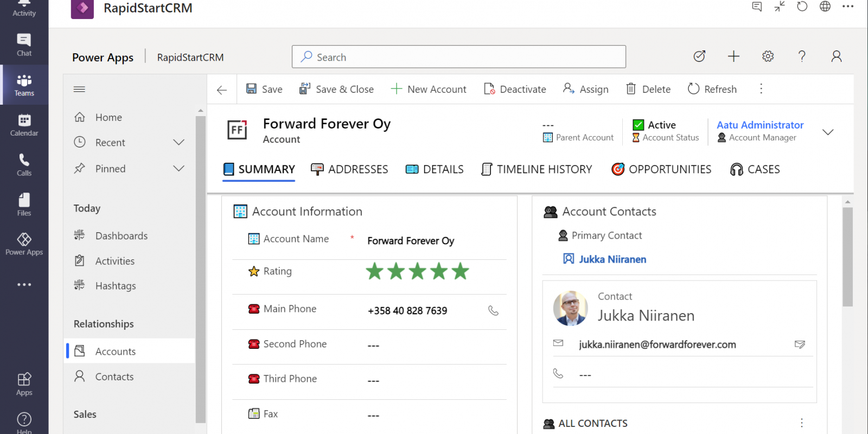Edit the Account Name field value
This screenshot has width=868, height=434.
pos(411,241)
